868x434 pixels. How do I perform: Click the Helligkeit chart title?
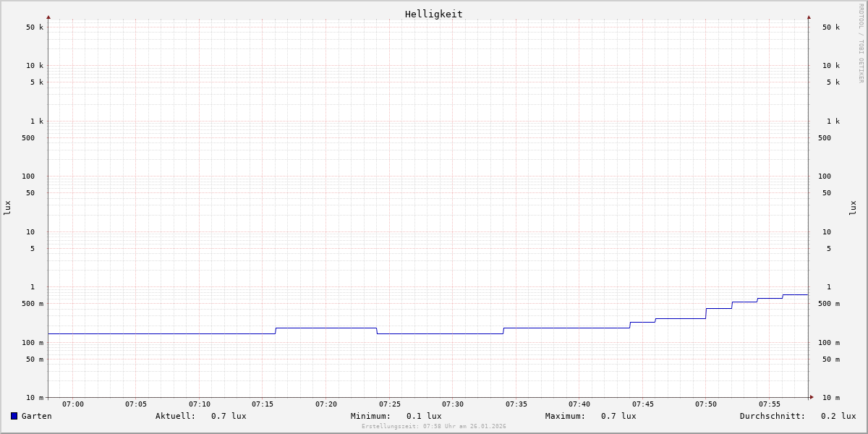(x=433, y=14)
